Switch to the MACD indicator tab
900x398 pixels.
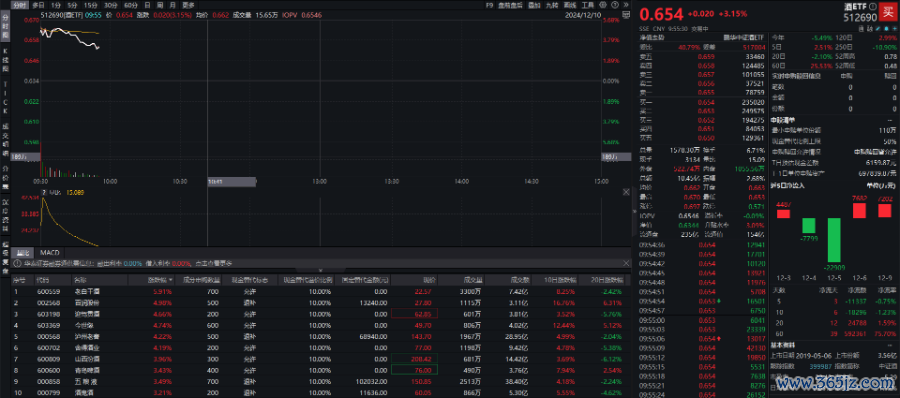tap(50, 252)
